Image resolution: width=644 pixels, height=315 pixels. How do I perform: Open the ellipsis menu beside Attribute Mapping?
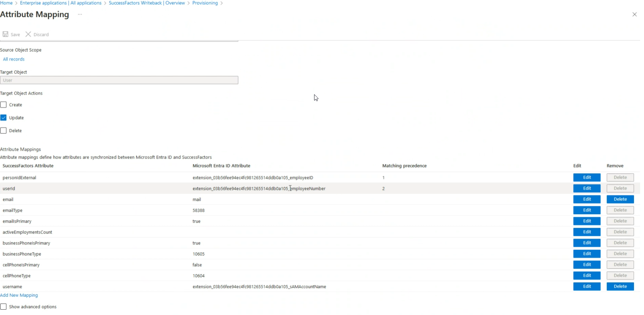click(x=80, y=14)
